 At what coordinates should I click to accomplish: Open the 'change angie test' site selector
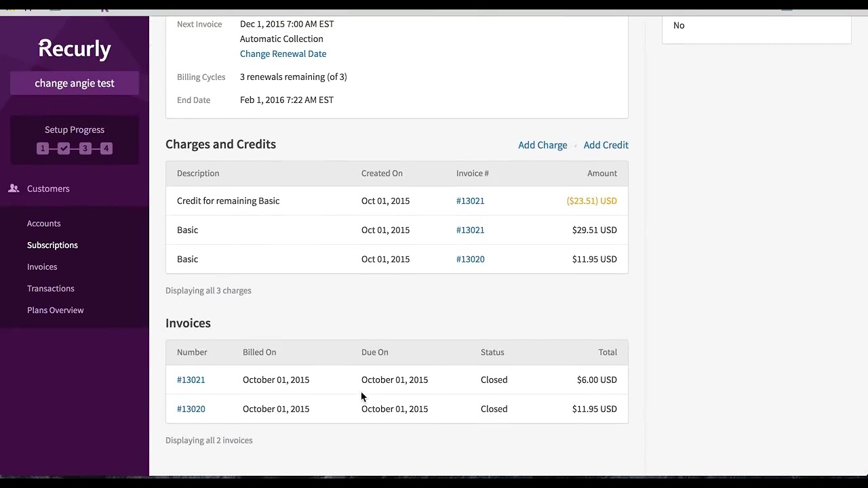click(75, 83)
